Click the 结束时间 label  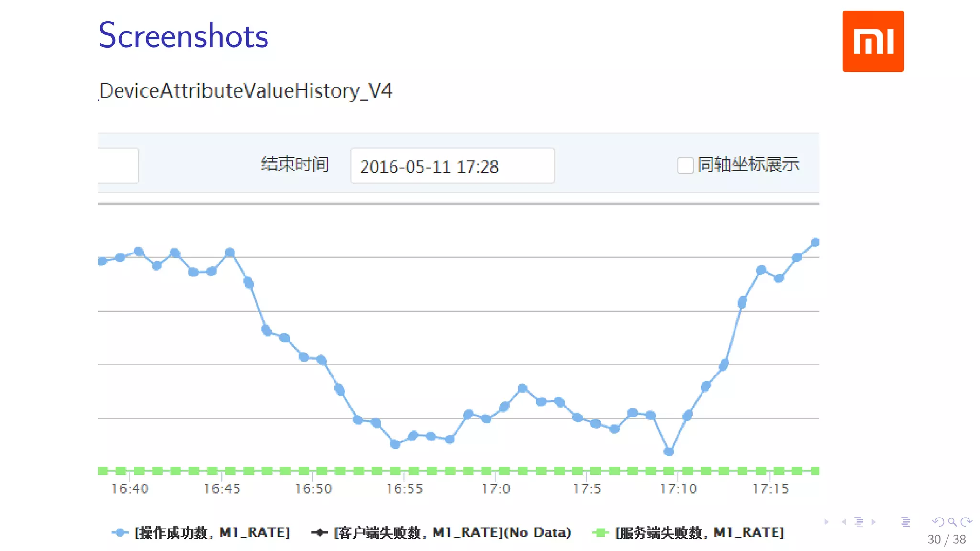[295, 165]
